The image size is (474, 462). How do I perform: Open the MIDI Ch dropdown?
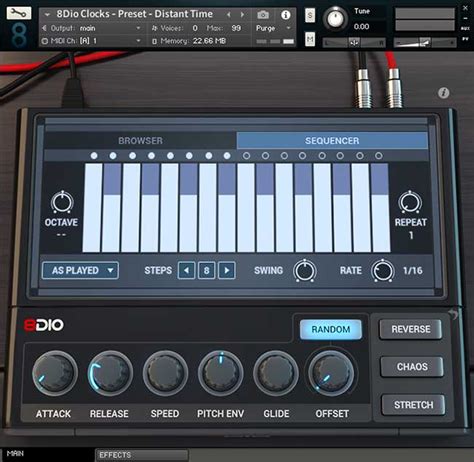(92, 41)
